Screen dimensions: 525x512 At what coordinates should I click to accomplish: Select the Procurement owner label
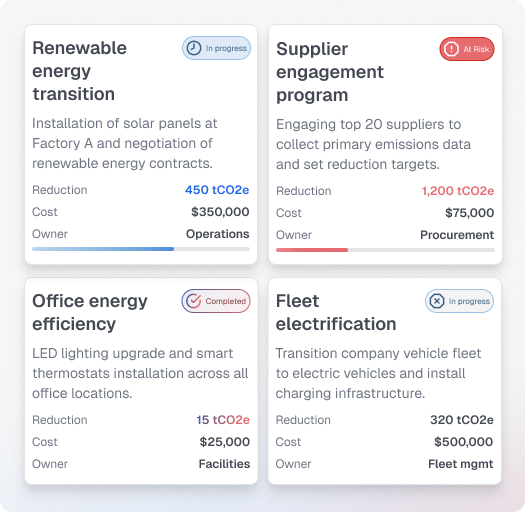pyautogui.click(x=457, y=235)
